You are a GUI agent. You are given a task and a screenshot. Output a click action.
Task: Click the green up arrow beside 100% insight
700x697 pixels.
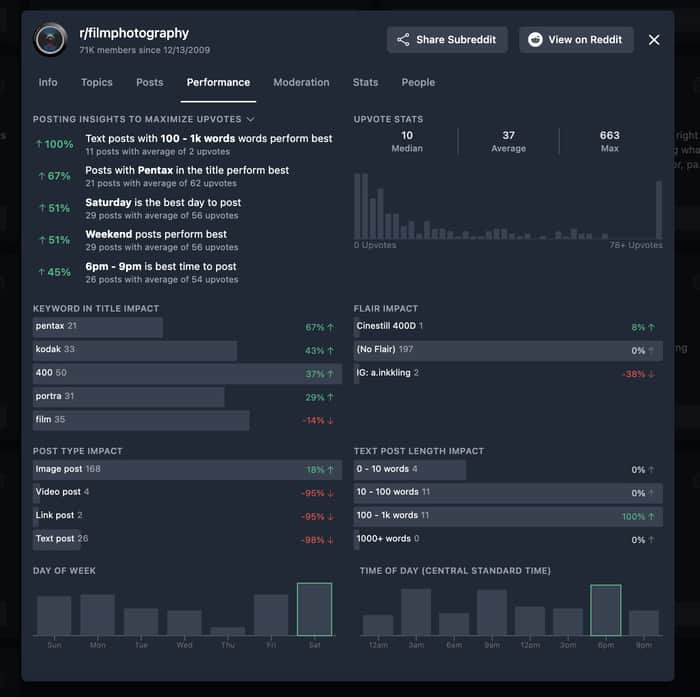point(39,144)
